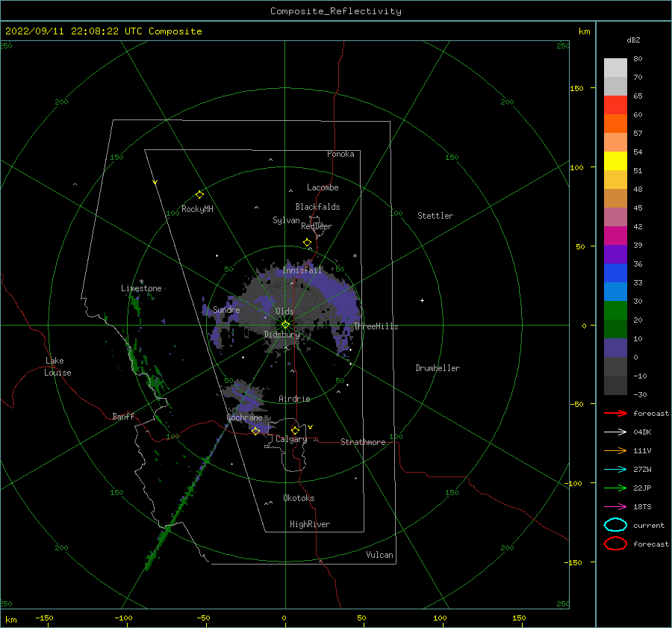This screenshot has width=672, height=628.
Task: Select the 65 dBZ red color swatch
Action: click(x=615, y=105)
